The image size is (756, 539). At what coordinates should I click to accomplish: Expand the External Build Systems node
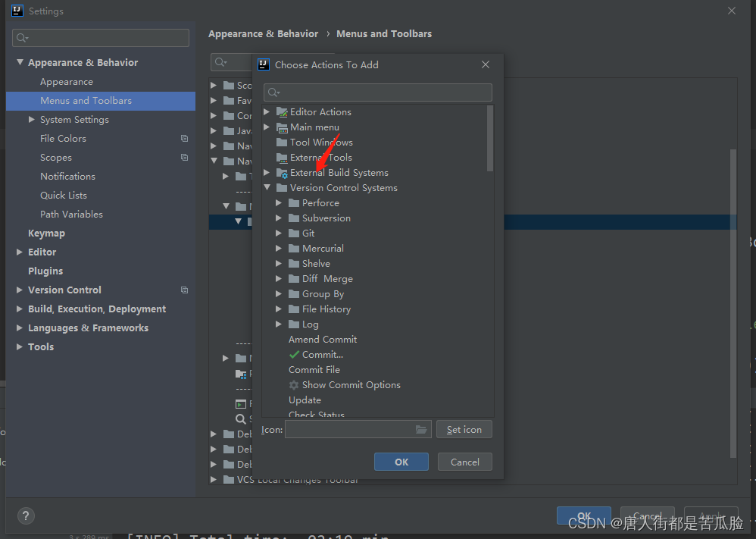click(267, 172)
